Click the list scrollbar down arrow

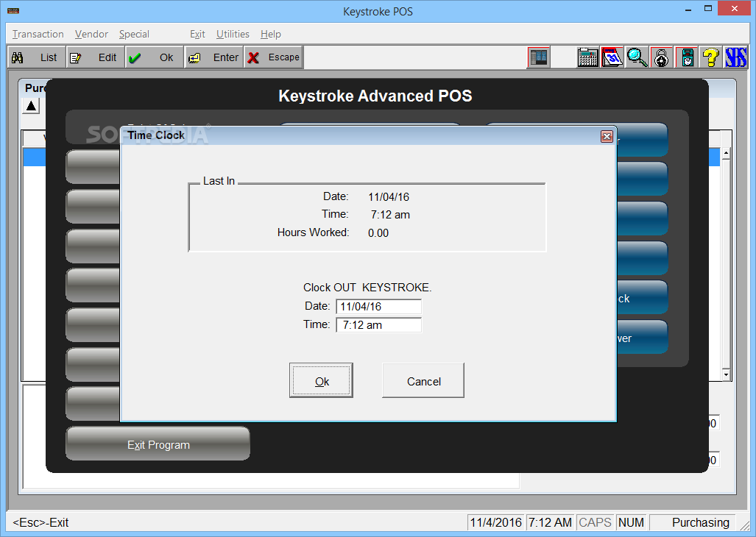pos(726,374)
